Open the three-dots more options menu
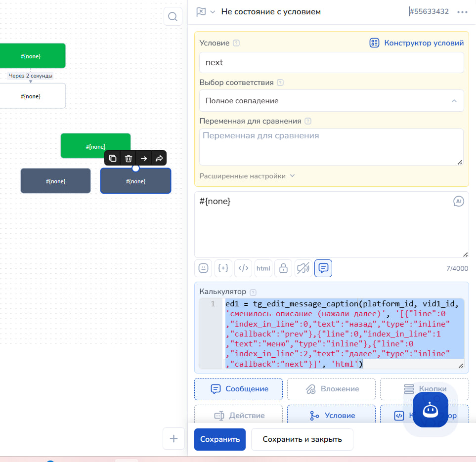Screen dimensions: 476x462 tap(462, 12)
